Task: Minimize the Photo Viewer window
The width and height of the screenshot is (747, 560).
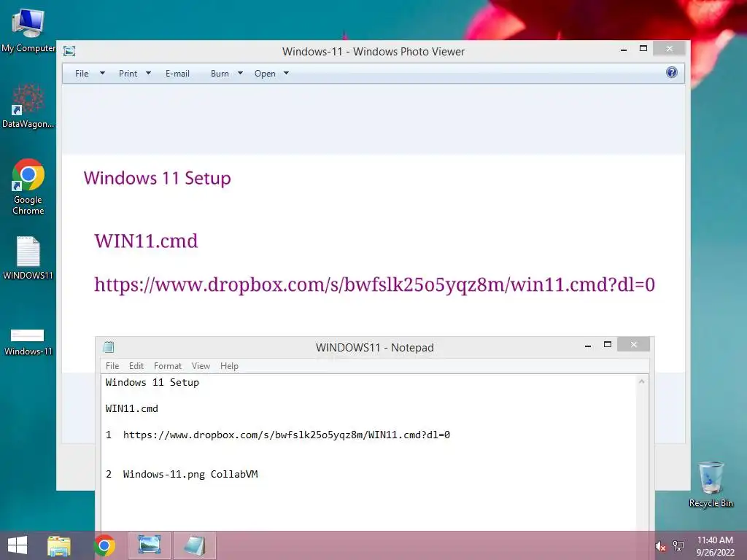Action: coord(624,49)
